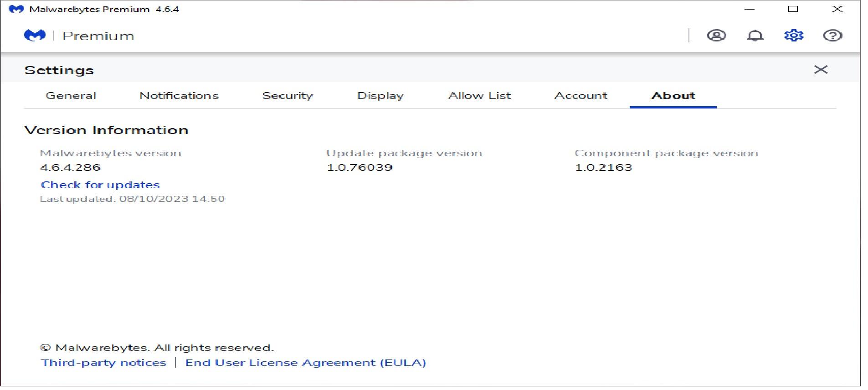Click the Version Information heading
Screen dimensions: 868x390
pyautogui.click(x=106, y=130)
